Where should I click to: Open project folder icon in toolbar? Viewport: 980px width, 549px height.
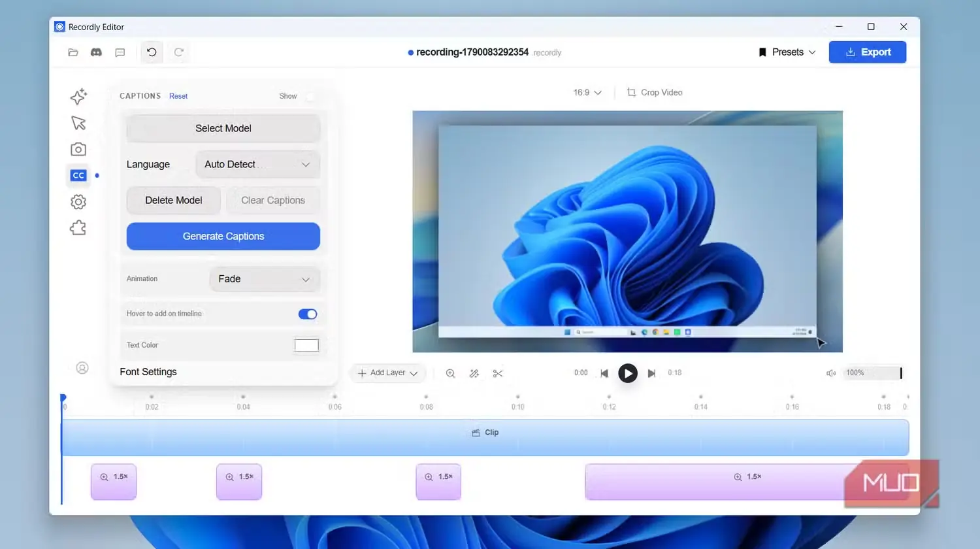click(x=73, y=52)
